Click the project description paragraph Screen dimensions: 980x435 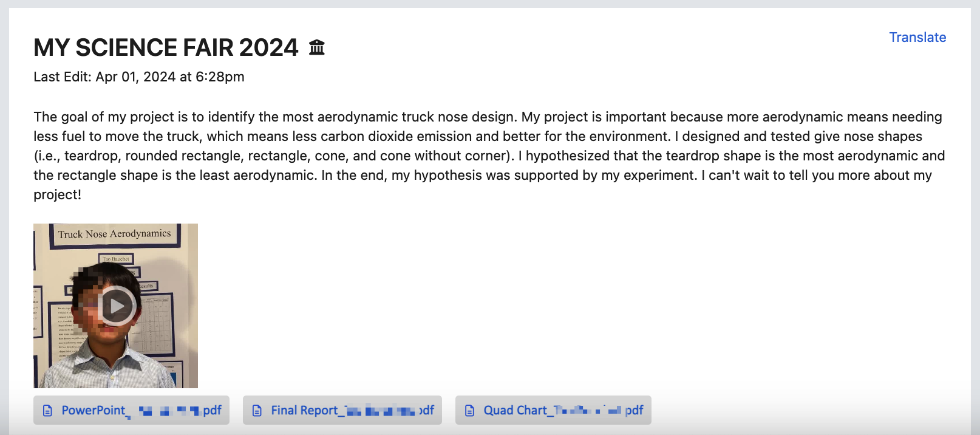pos(489,156)
